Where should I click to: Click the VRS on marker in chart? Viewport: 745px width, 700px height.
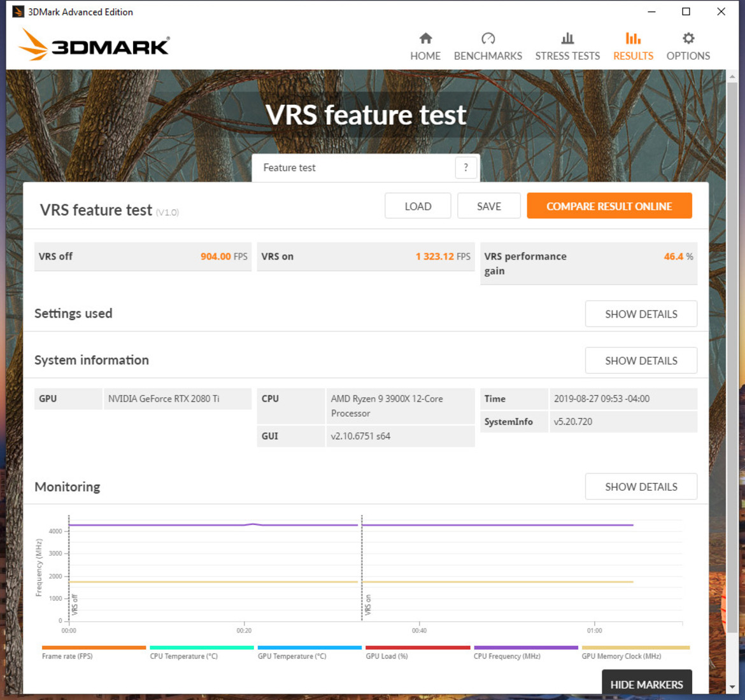point(368,605)
